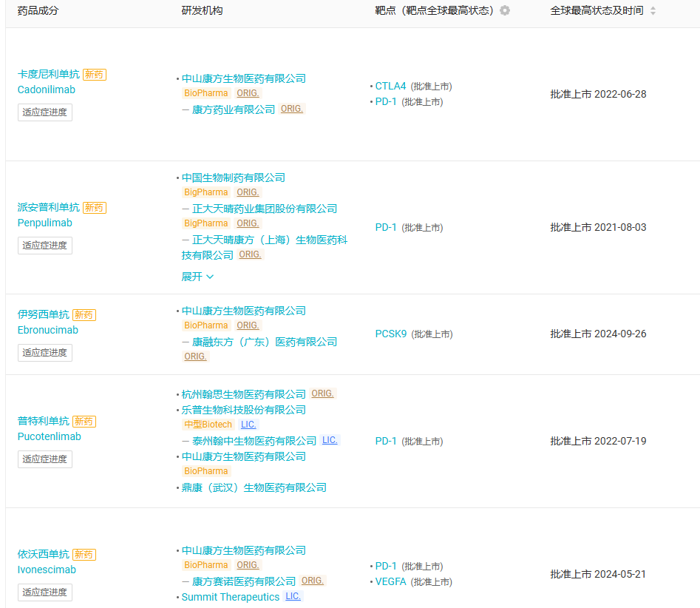
Task: Open 康方赛诺医药有限公司 link
Action: [x=244, y=581]
